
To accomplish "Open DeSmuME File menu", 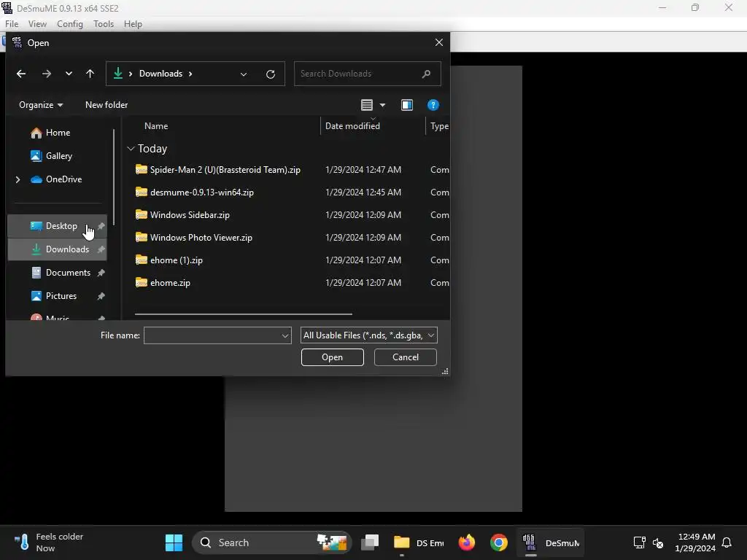I will point(12,24).
